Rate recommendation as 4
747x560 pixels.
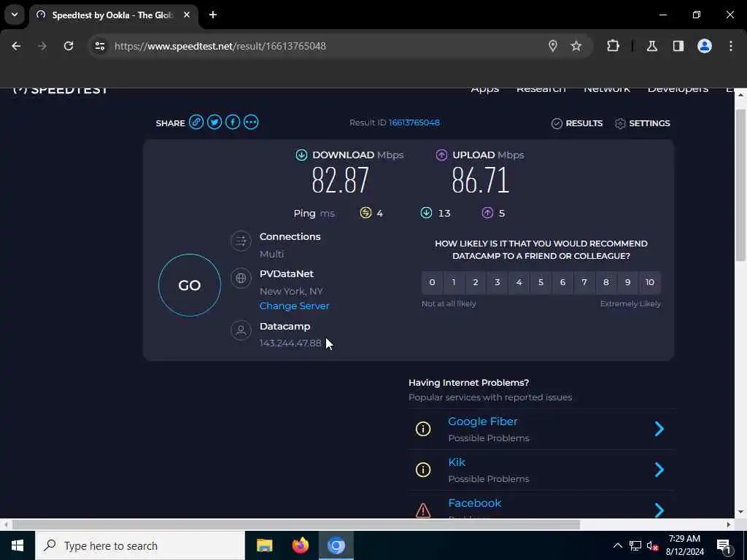[519, 282]
